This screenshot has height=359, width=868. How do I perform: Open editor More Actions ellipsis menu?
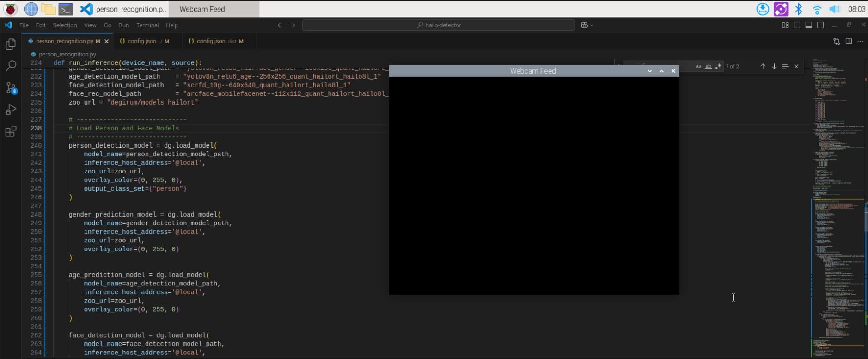click(x=860, y=41)
